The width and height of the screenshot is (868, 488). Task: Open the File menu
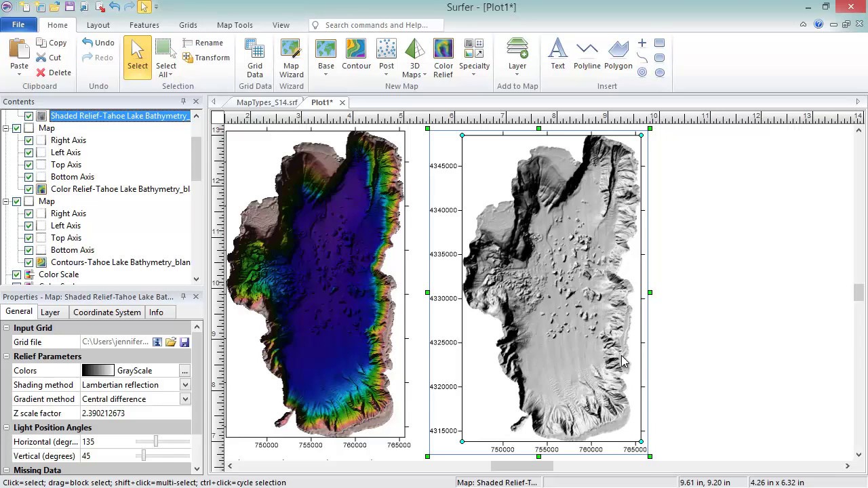(18, 25)
